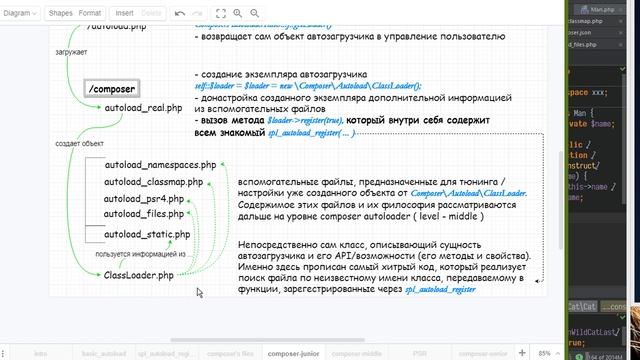Viewport: 640px width, 360px height.
Task: Open the Man.php tab in IDE
Action: pos(598,9)
